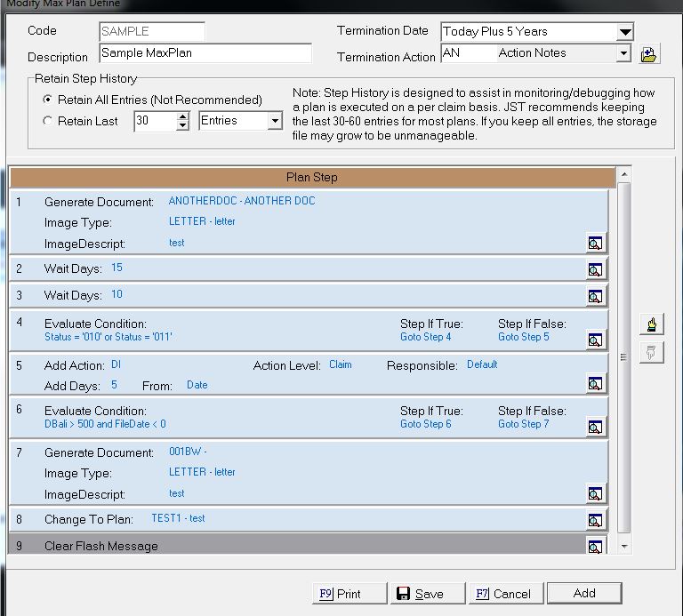The width and height of the screenshot is (683, 616).
Task: Choose the Retain Last radio option
Action: point(48,121)
